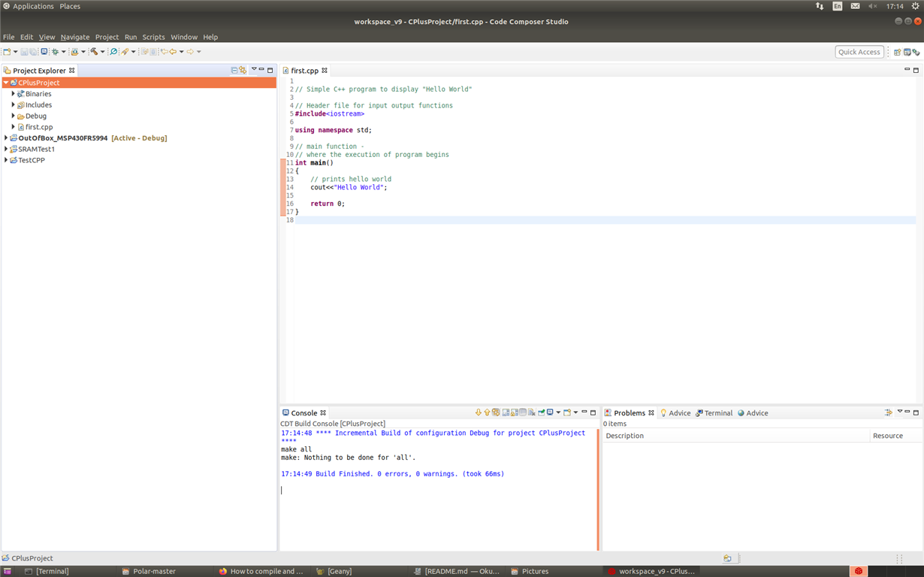Close the first.cpp editor tab
This screenshot has width=924, height=577.
[325, 71]
